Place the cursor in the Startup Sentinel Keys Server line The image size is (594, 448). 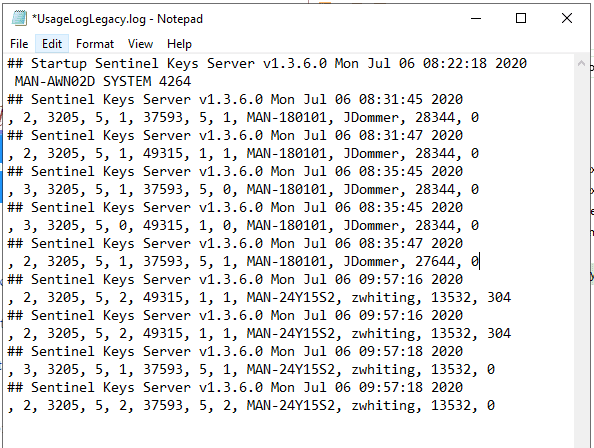[267, 63]
